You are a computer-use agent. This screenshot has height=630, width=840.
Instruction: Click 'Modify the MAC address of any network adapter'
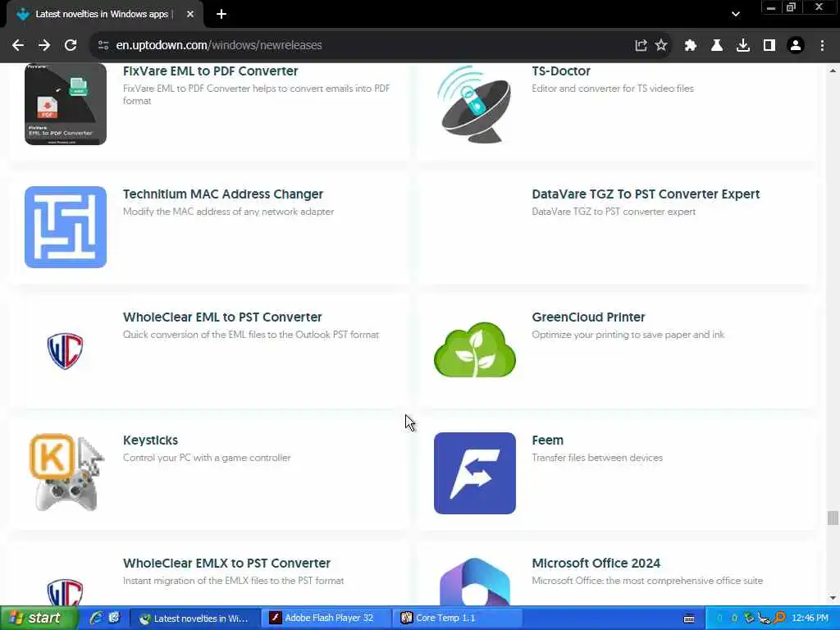click(228, 212)
